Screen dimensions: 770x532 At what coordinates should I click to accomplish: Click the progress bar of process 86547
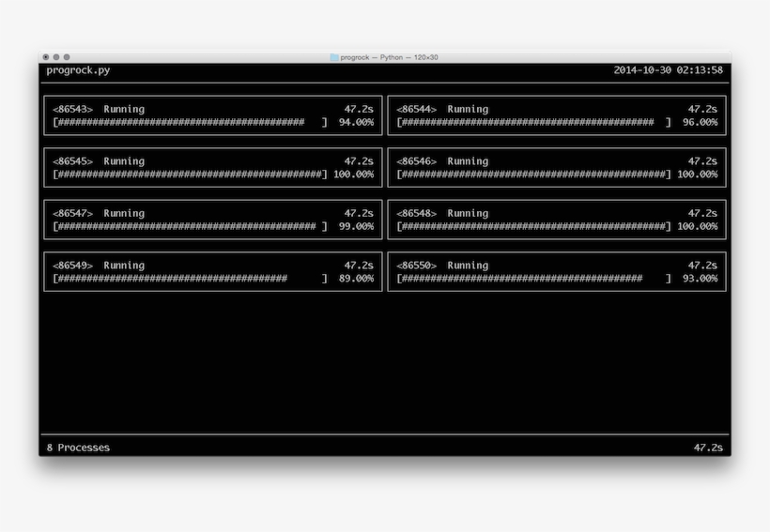coord(190,226)
